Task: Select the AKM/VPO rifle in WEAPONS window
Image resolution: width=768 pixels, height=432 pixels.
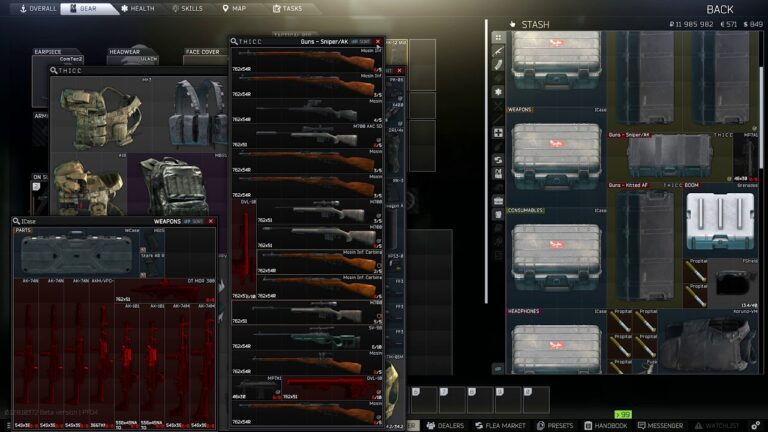Action: [101, 353]
